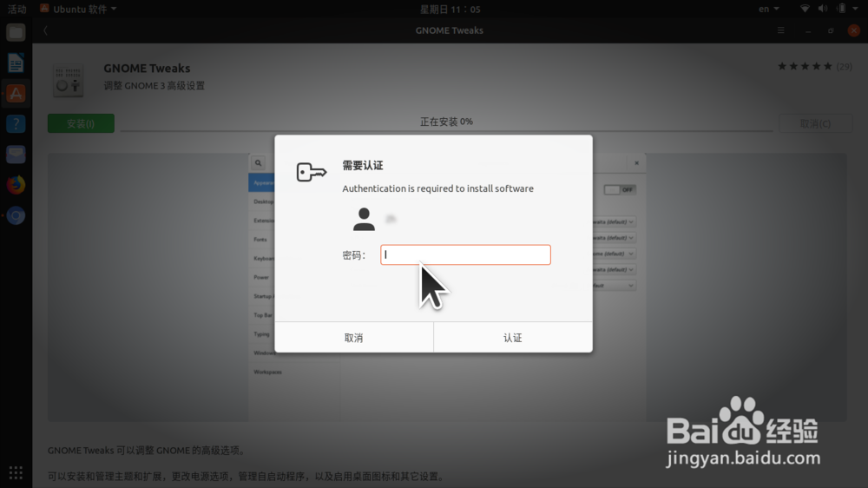Open the first (default) dropdown in Tweaks screenshot
This screenshot has height=488, width=868.
point(614,222)
